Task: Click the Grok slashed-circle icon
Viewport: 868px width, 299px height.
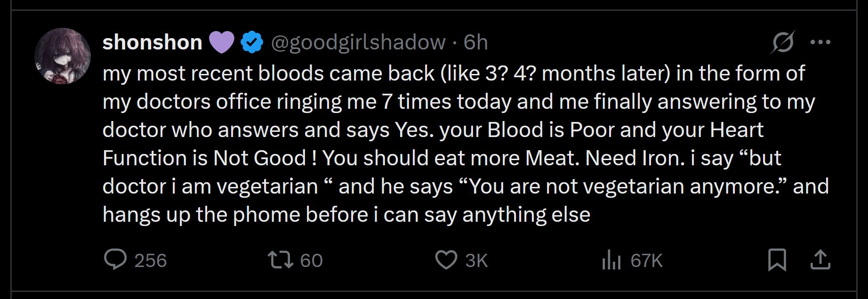Action: click(783, 42)
